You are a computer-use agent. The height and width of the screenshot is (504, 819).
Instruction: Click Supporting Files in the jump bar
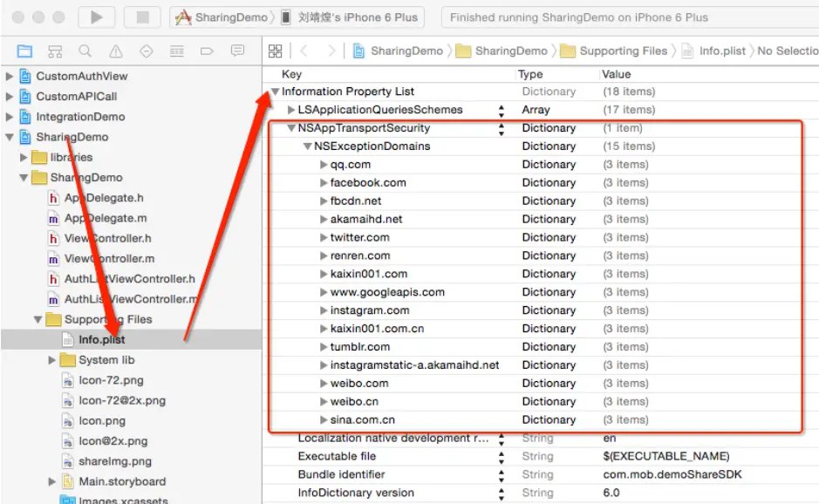(x=614, y=51)
